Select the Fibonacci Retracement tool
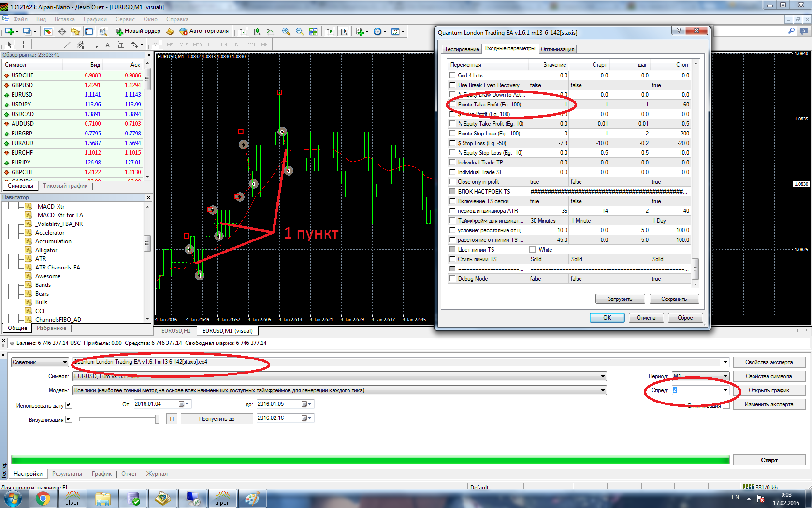The width and height of the screenshot is (812, 508). coord(94,45)
